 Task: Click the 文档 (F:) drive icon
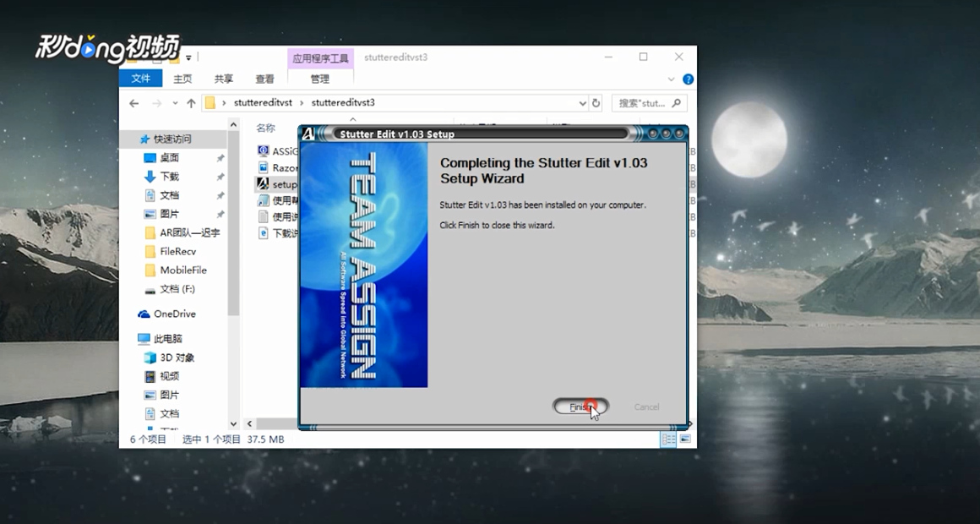coord(150,290)
